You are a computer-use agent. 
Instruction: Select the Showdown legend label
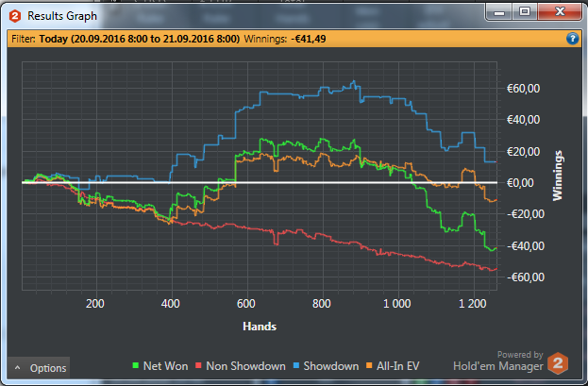tap(330, 366)
